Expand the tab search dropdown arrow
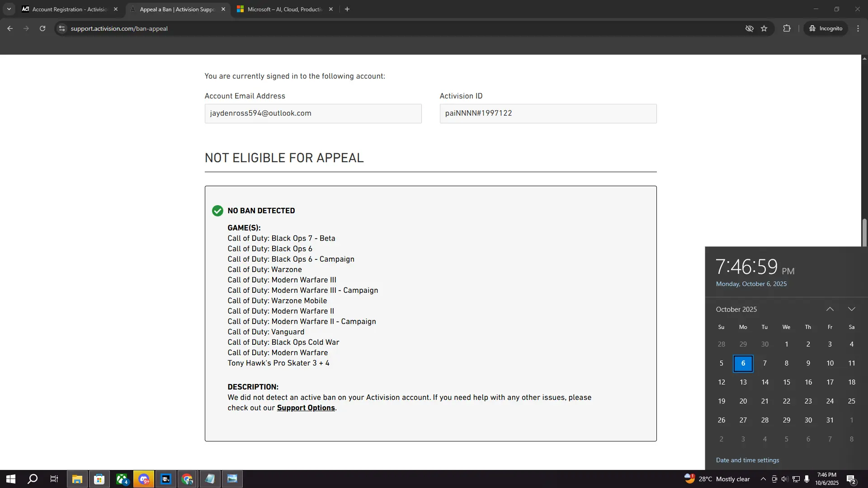 pyautogui.click(x=9, y=9)
